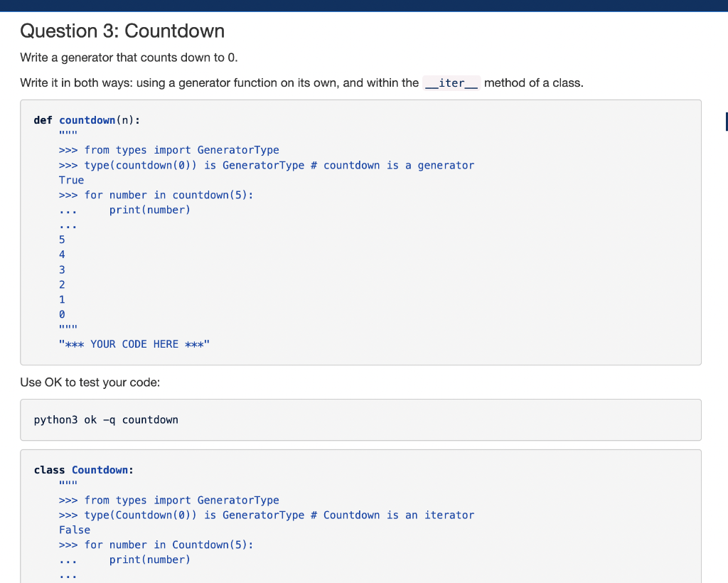Click the Question 3: Countdown heading
The height and width of the screenshot is (583, 728).
point(122,31)
